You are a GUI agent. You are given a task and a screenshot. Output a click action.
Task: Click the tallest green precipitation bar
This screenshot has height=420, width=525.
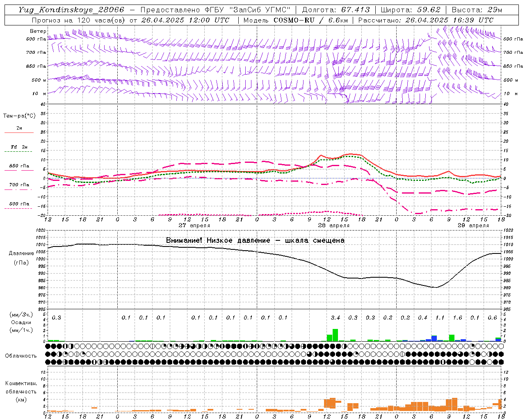(x=335, y=335)
